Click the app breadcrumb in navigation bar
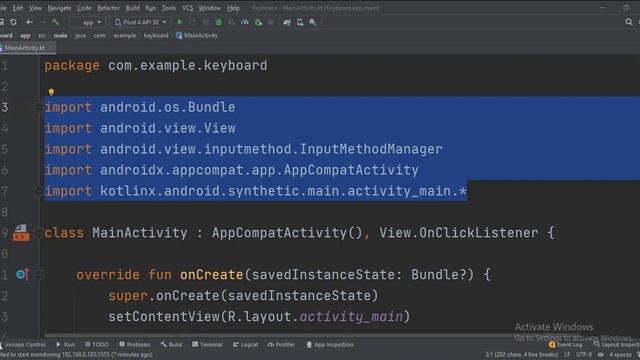This screenshot has height=360, width=640. point(25,36)
